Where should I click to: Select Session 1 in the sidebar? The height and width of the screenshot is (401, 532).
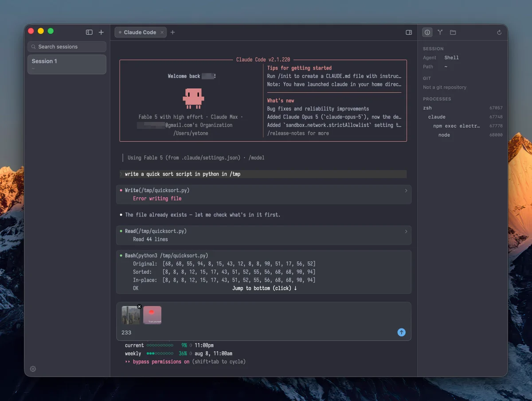tap(67, 64)
